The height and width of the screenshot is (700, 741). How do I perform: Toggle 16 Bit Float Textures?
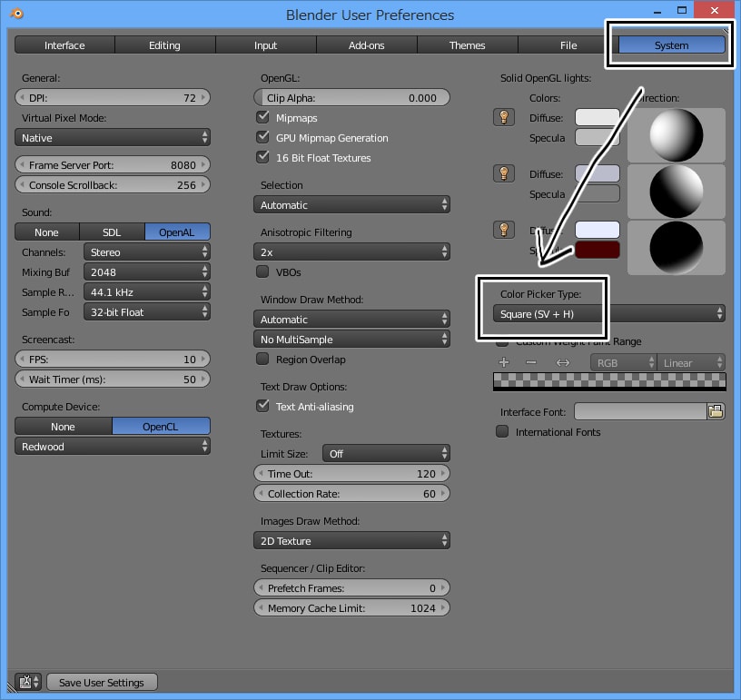pos(262,157)
